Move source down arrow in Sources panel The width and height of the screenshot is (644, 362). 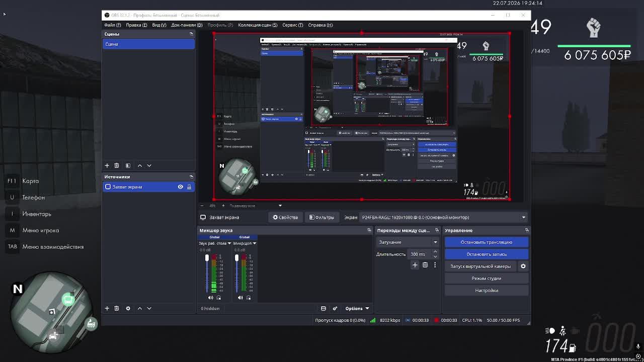[149, 308]
